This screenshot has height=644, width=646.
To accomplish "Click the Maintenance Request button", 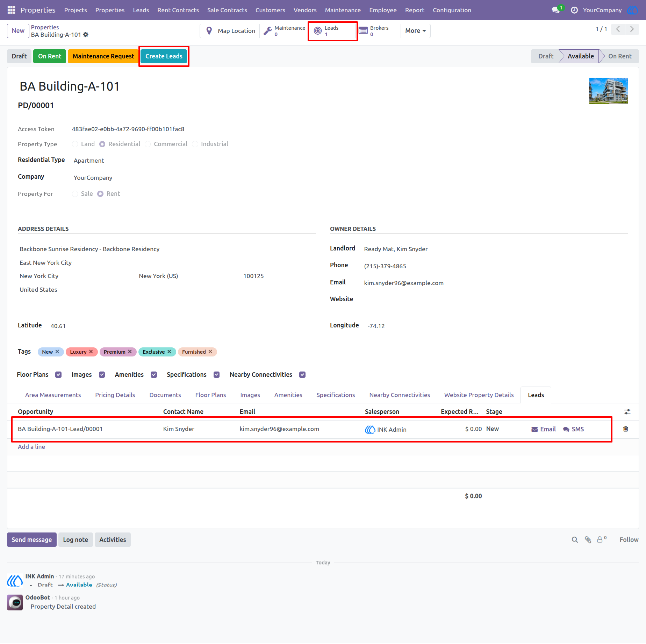I will (x=103, y=56).
